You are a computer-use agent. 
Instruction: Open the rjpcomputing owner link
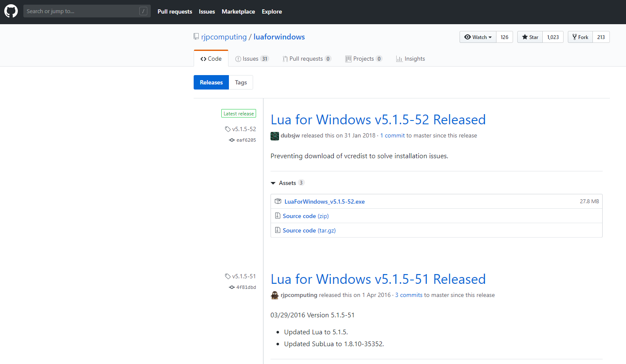click(x=224, y=37)
